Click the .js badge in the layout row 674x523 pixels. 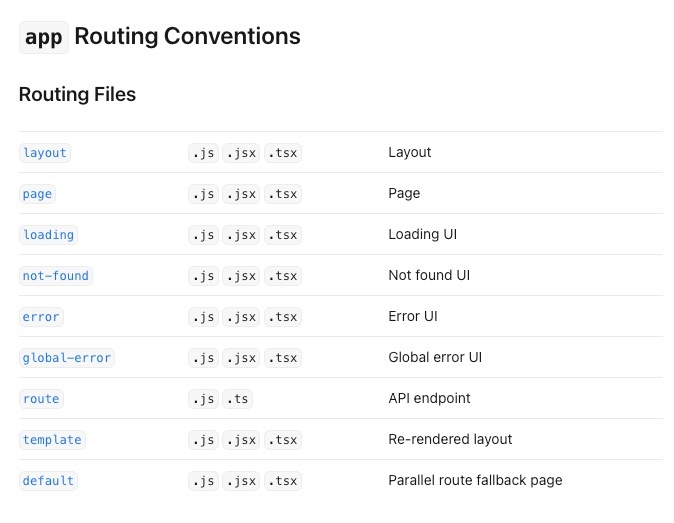click(x=203, y=153)
